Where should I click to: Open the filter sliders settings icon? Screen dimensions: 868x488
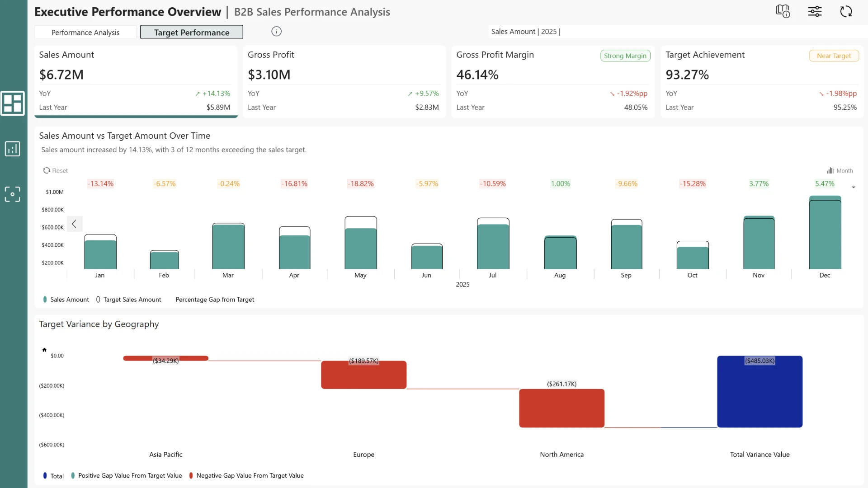[x=815, y=11]
